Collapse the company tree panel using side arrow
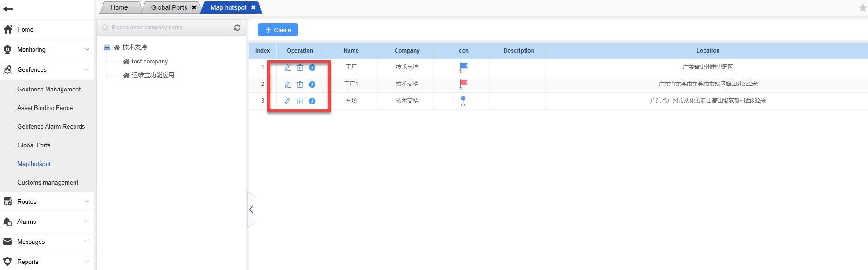Viewport: 868px width, 270px height. pos(251,209)
